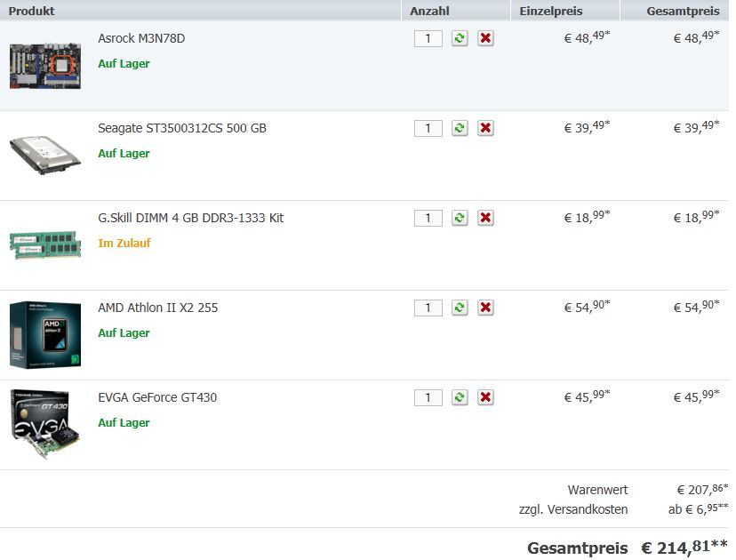The height and width of the screenshot is (560, 736).
Task: Select the Warenwert € 207,86 value
Action: (x=702, y=489)
